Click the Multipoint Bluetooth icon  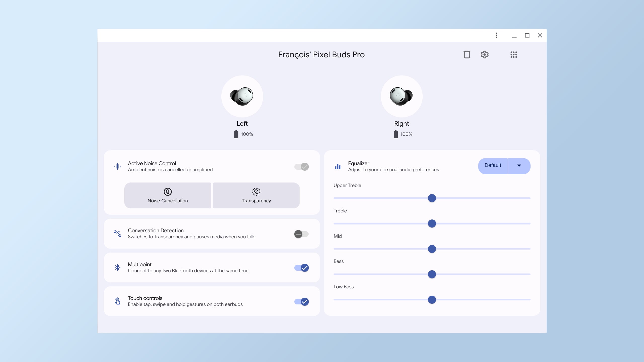[x=118, y=267]
